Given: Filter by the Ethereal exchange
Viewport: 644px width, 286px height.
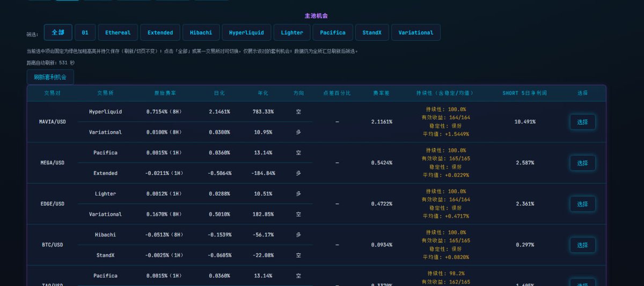Looking at the screenshot, I should point(118,32).
